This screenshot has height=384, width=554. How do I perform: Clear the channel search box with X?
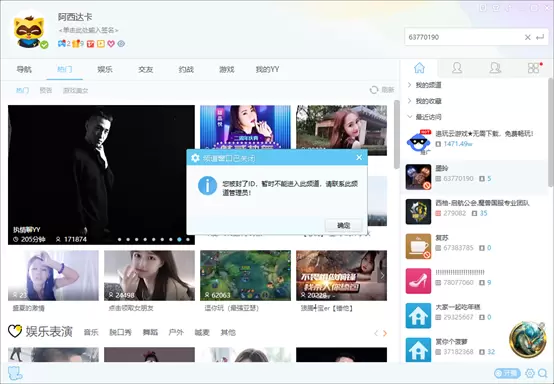tap(528, 37)
